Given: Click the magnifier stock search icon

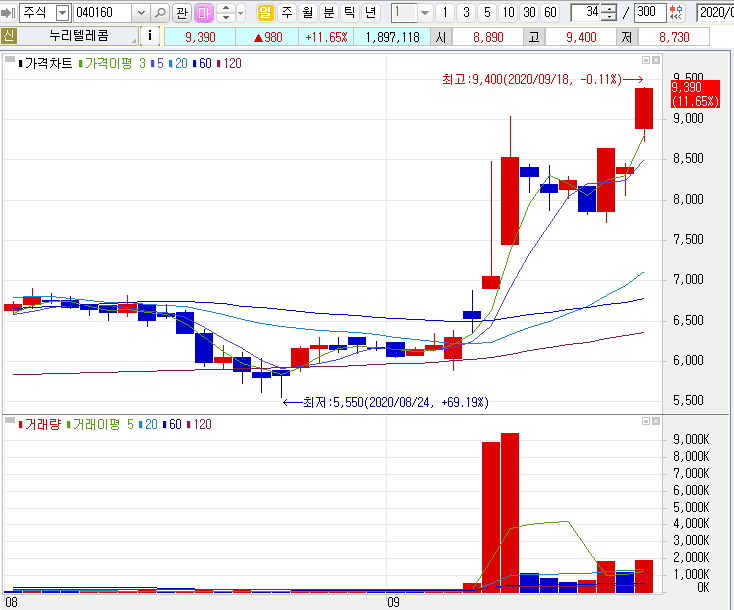Looking at the screenshot, I should 160,13.
